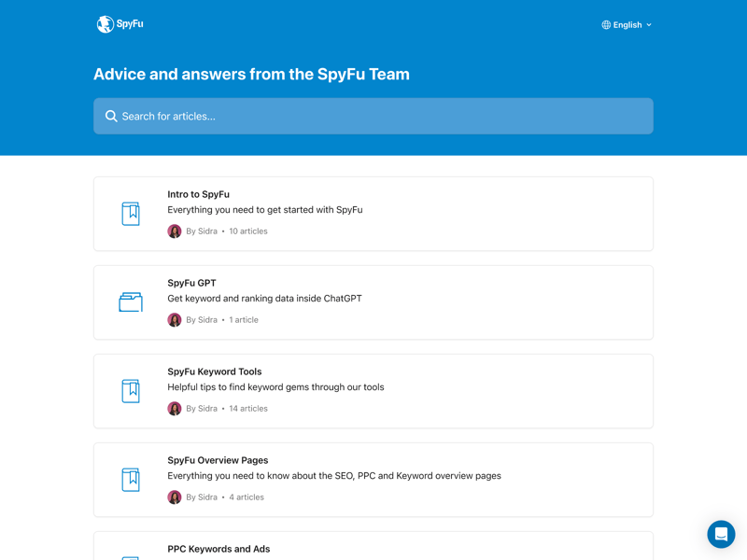The width and height of the screenshot is (747, 560).
Task: Click the folder icon for SpyFu GPT
Action: 131,302
